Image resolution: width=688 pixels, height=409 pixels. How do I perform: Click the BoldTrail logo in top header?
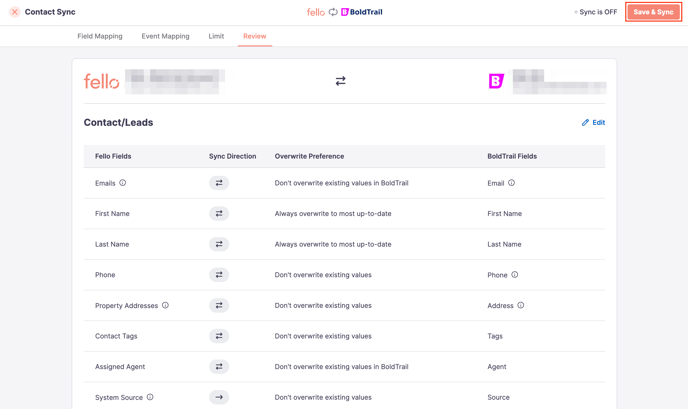(x=362, y=12)
